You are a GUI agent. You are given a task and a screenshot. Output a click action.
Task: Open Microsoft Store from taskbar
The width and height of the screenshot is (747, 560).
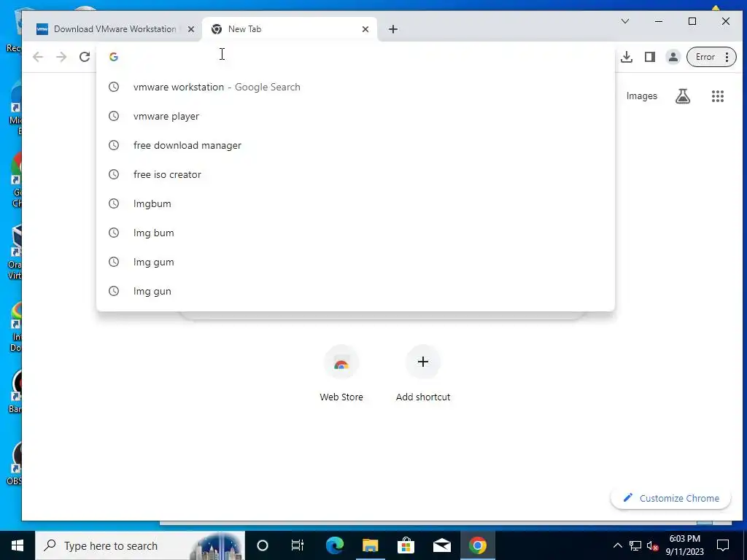pyautogui.click(x=406, y=545)
